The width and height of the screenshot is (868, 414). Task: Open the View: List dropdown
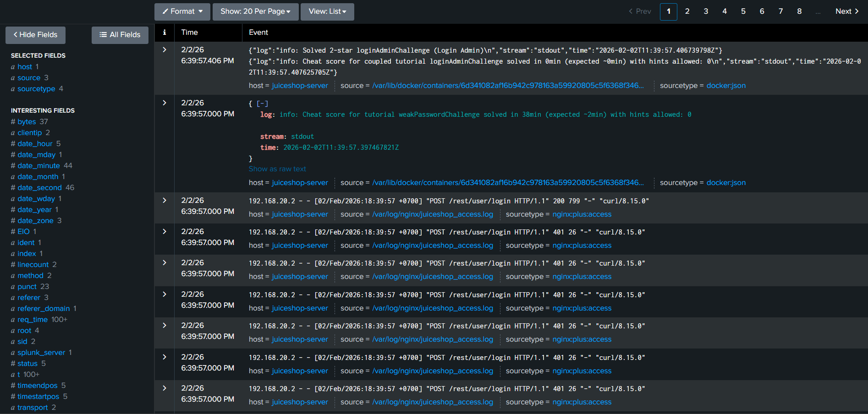point(327,11)
